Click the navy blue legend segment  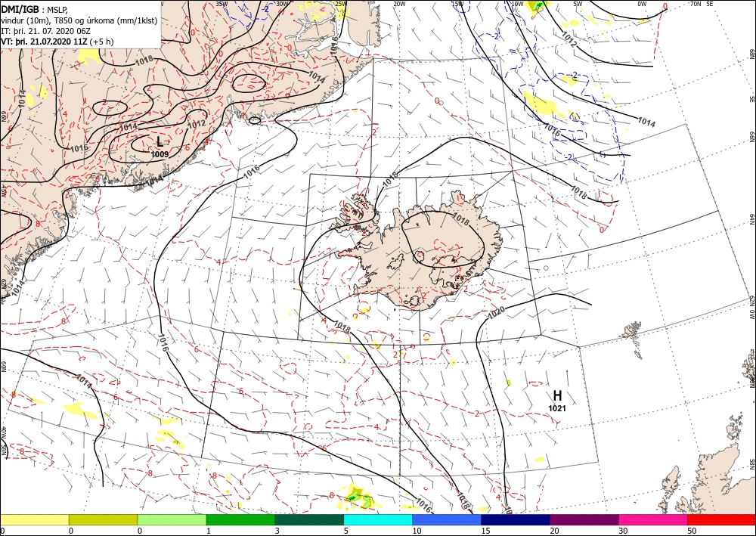[x=516, y=519]
